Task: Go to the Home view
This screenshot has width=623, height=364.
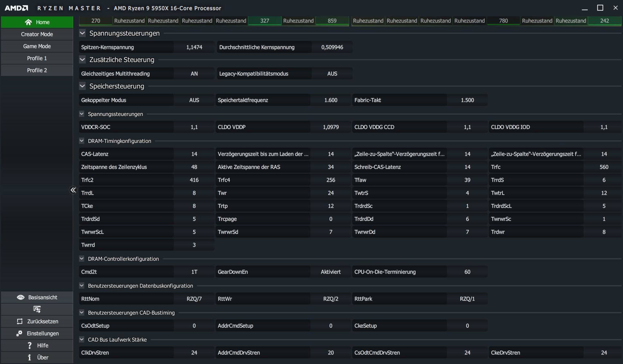Action: coord(37,22)
